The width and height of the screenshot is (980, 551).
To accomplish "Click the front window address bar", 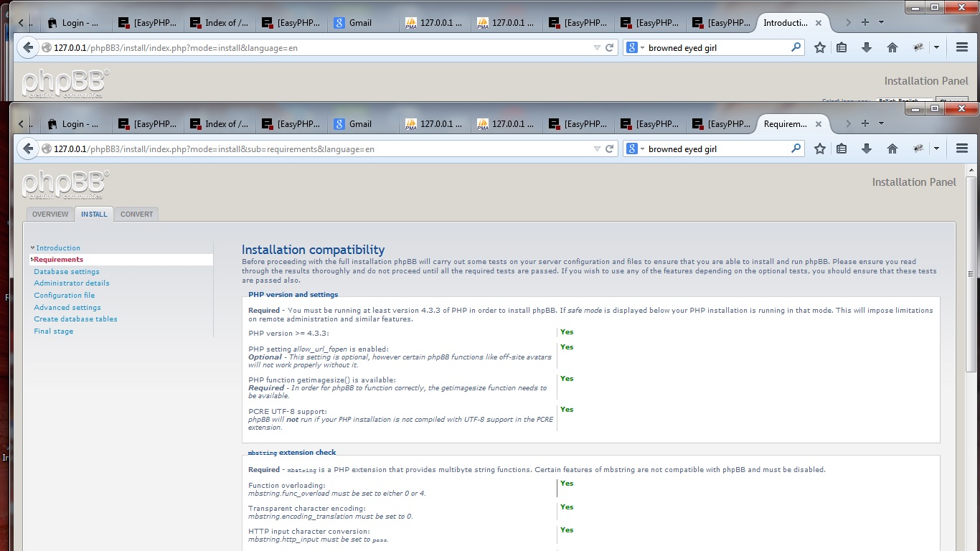I will (316, 149).
